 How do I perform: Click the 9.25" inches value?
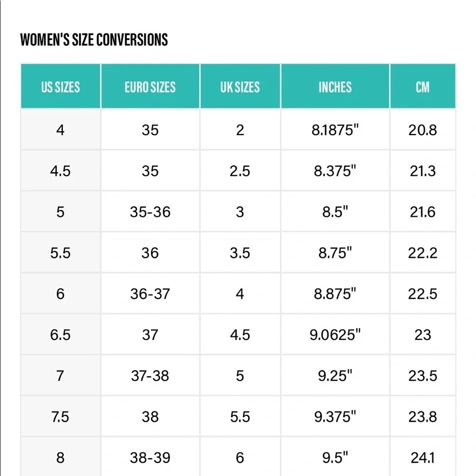pos(335,376)
